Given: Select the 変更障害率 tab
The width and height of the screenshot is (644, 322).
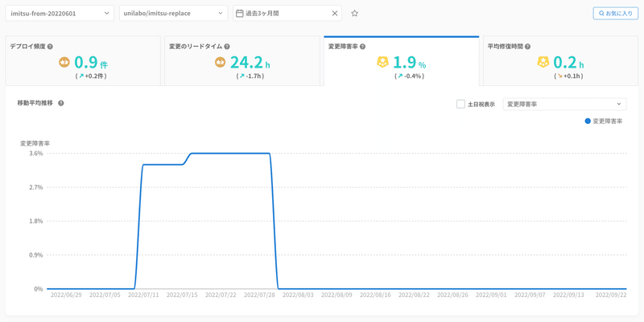Looking at the screenshot, I should (402, 61).
